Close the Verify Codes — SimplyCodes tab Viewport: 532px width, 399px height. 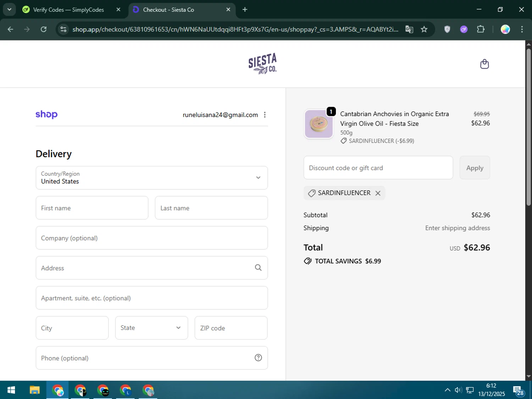[x=118, y=10]
